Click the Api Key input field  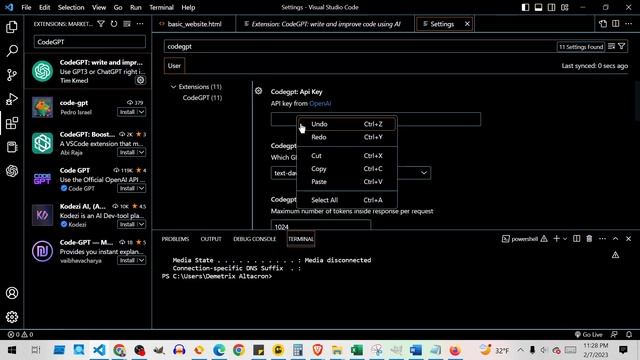(376, 119)
